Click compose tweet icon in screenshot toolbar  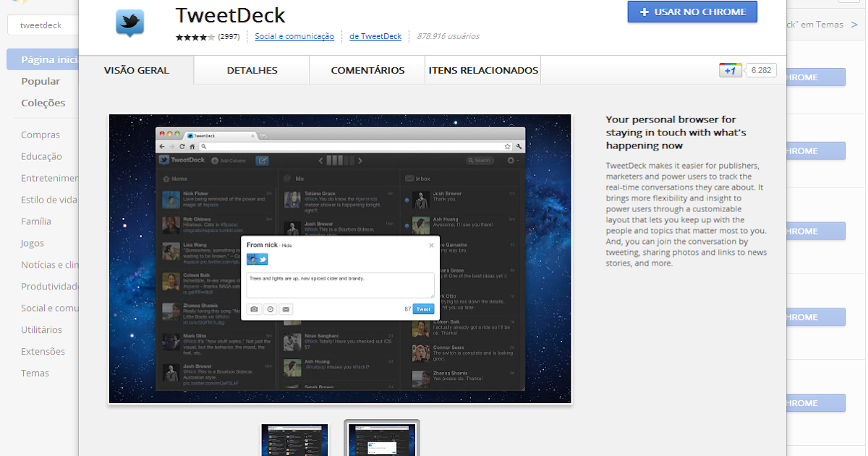(263, 160)
